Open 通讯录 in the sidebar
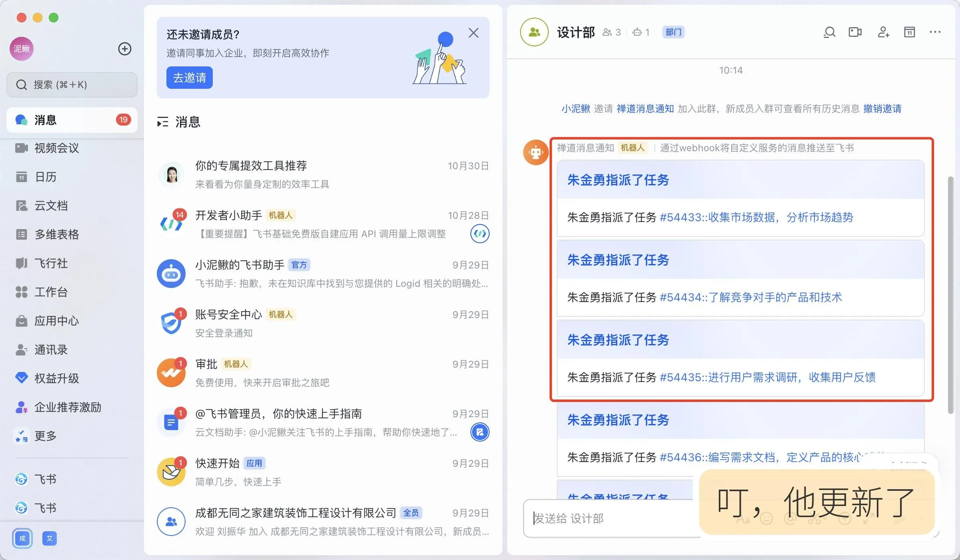This screenshot has width=960, height=560. tap(72, 350)
